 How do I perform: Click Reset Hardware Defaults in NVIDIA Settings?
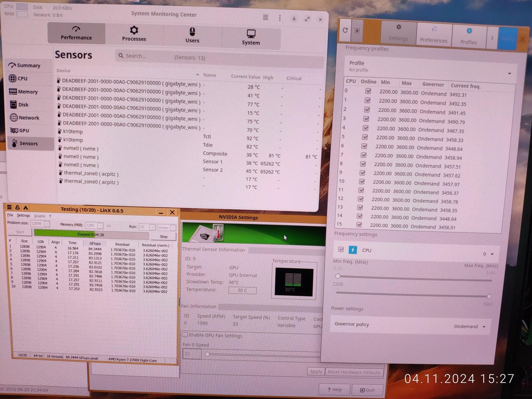pyautogui.click(x=354, y=372)
